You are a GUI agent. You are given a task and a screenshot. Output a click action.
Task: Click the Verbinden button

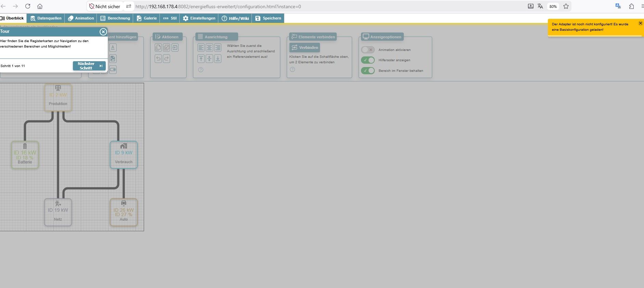coord(305,48)
